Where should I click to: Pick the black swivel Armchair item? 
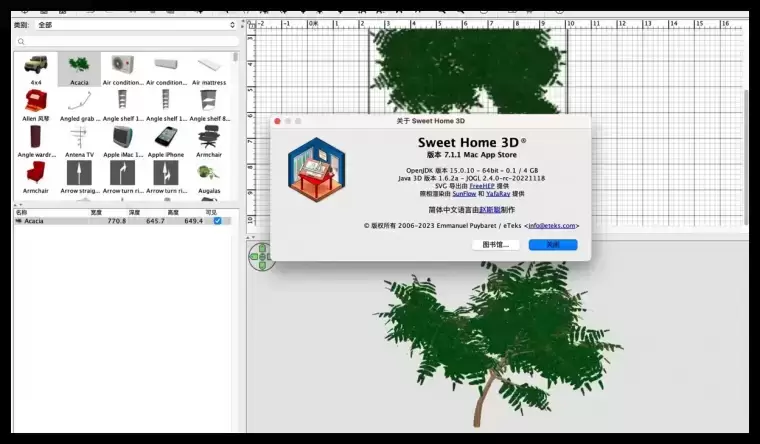[209, 142]
